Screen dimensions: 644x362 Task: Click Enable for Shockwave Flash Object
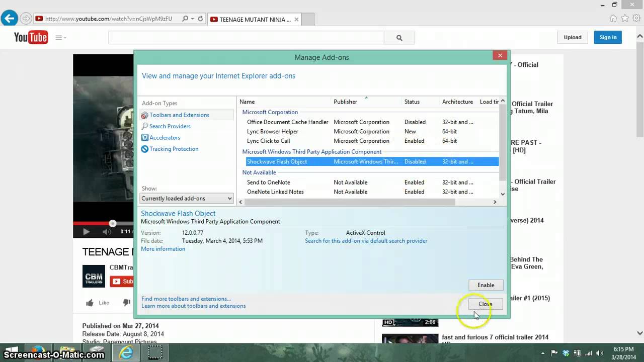486,285
